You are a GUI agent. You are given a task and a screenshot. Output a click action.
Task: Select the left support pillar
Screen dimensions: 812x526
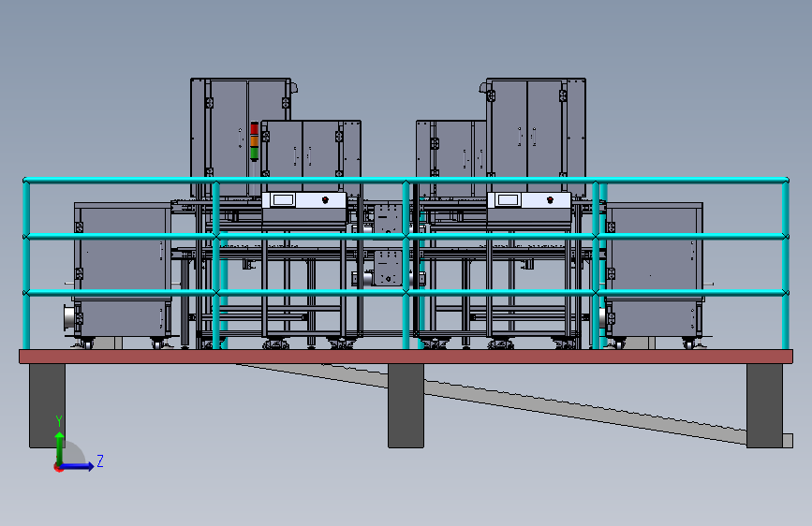(x=47, y=405)
